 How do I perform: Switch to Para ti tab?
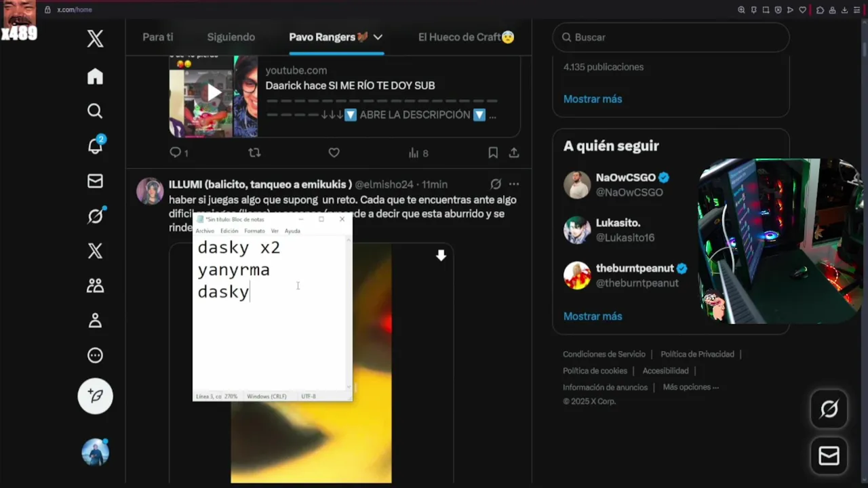[158, 37]
